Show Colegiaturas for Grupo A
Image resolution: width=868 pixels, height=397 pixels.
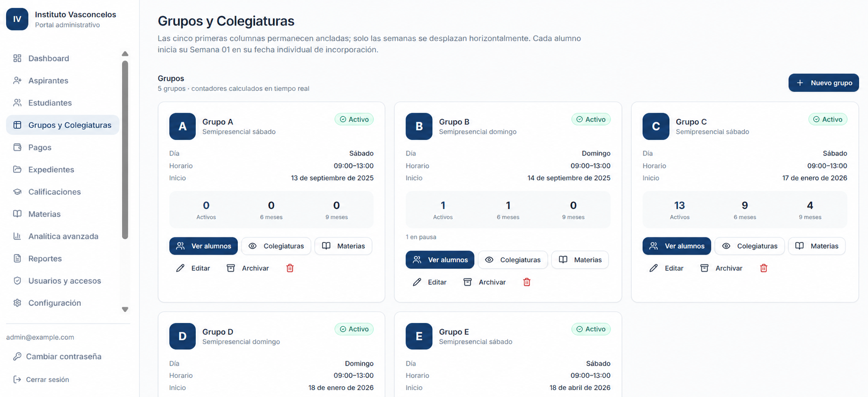[x=276, y=246]
